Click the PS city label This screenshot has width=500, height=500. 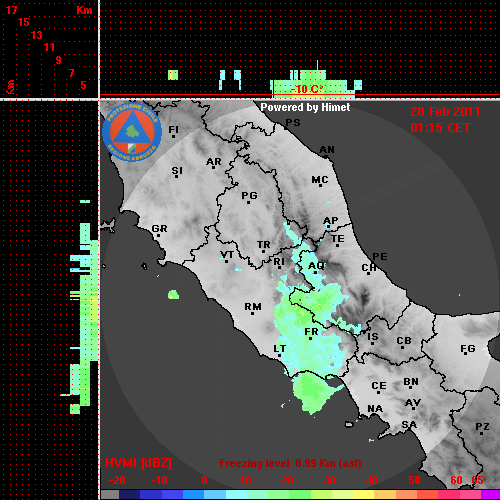(293, 123)
